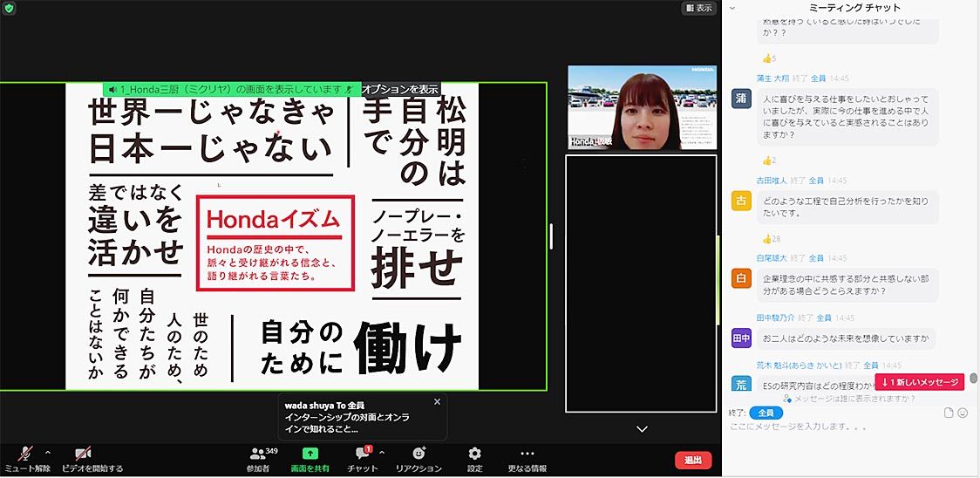This screenshot has height=478, width=980.
Task: Open オプションを表示 on share bar
Action: coord(399,89)
